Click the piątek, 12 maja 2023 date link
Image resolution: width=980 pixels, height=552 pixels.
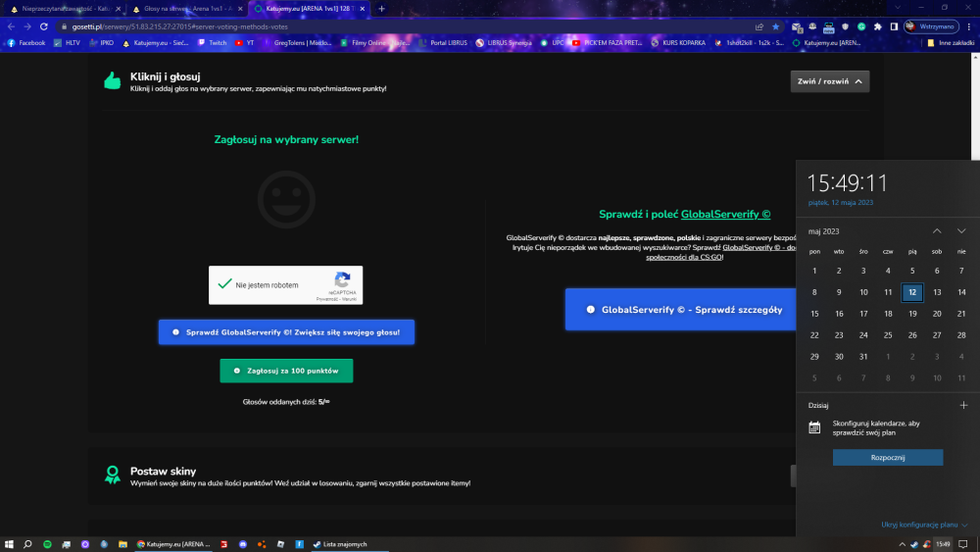840,203
